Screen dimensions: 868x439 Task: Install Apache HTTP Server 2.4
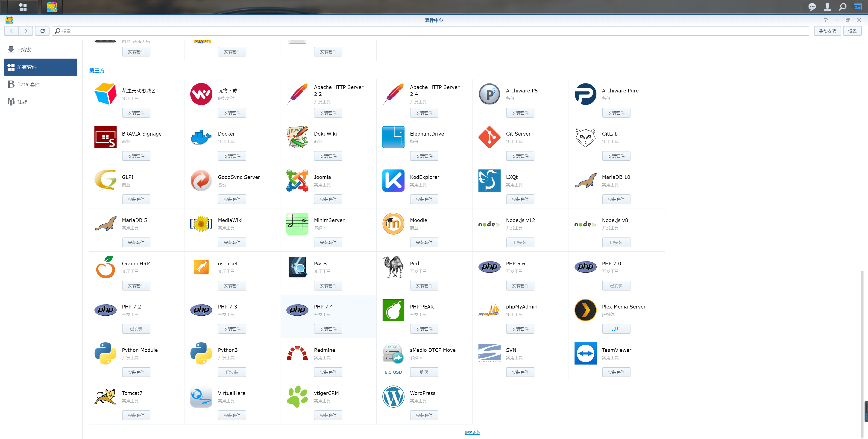click(x=424, y=113)
